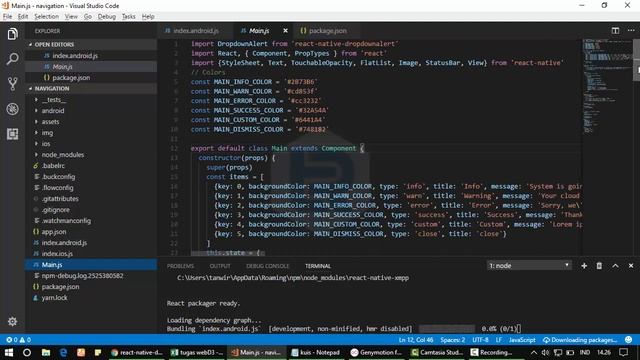Open the Windows Start menu

[9, 352]
